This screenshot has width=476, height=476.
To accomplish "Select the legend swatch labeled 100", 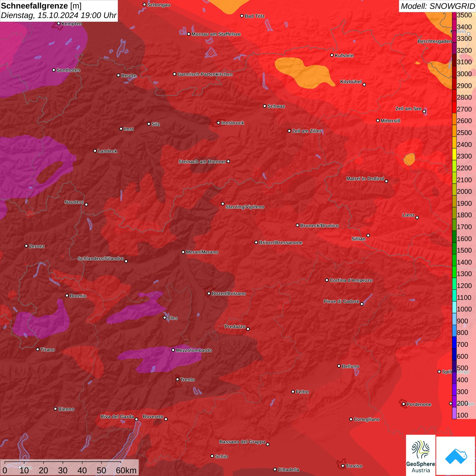I will 454,413.
